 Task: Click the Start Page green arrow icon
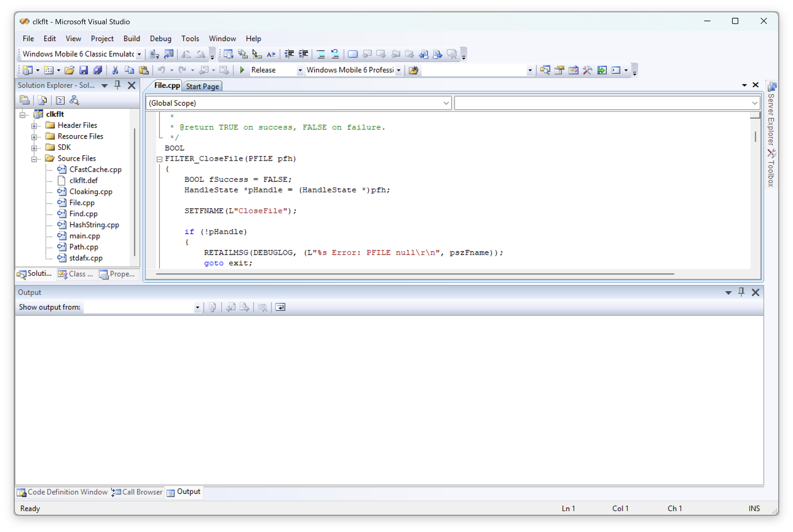(602, 70)
